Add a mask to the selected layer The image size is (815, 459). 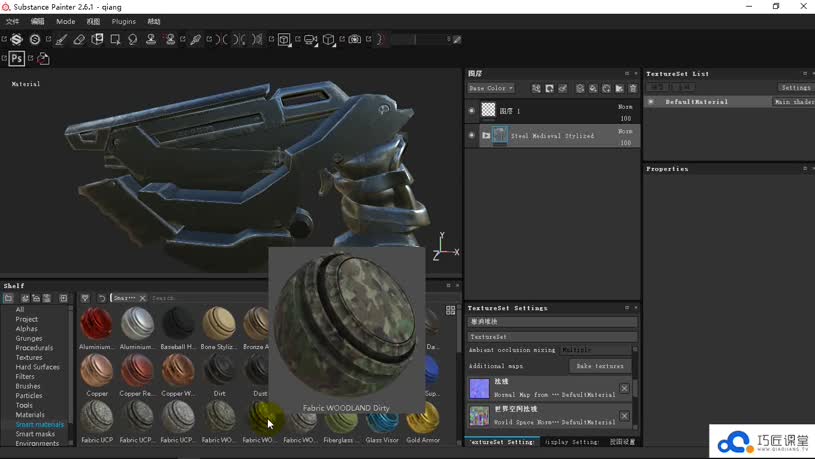coord(549,89)
